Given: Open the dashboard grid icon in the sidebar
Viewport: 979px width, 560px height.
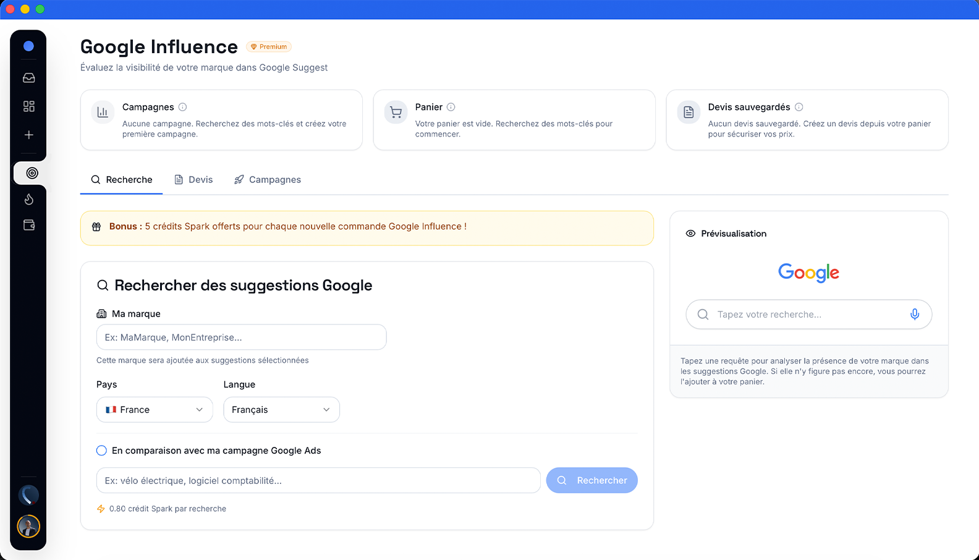Looking at the screenshot, I should pos(28,106).
